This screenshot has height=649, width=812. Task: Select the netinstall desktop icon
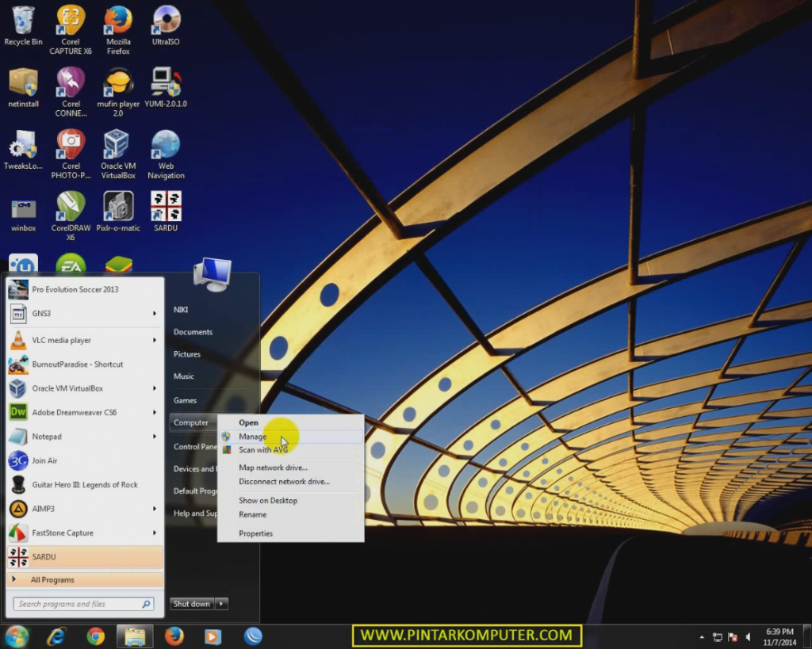tap(23, 88)
